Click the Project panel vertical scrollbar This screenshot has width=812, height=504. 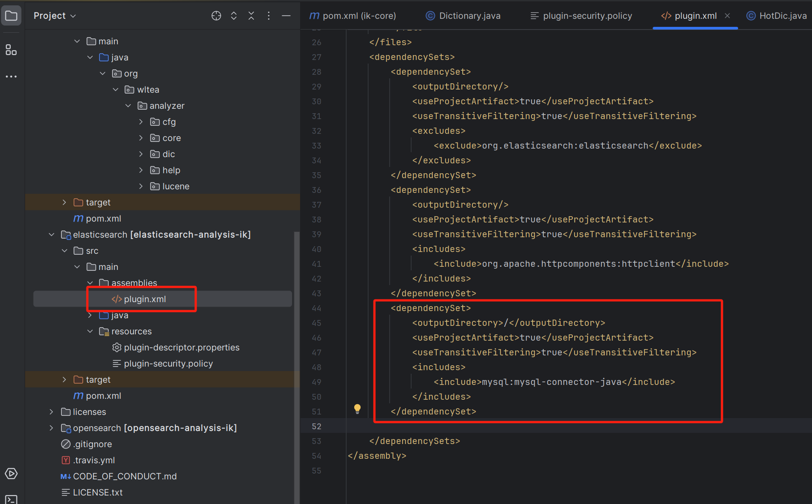(x=296, y=367)
